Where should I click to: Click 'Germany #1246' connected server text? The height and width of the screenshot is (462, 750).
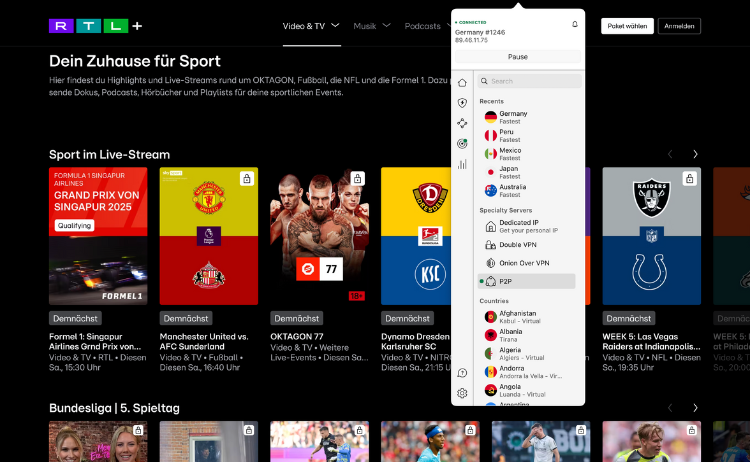coord(480,33)
